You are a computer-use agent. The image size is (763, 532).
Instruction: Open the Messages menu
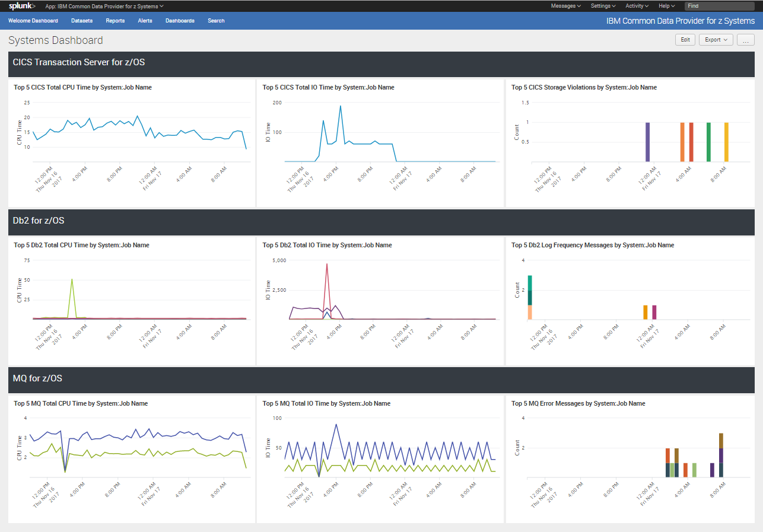click(x=566, y=6)
